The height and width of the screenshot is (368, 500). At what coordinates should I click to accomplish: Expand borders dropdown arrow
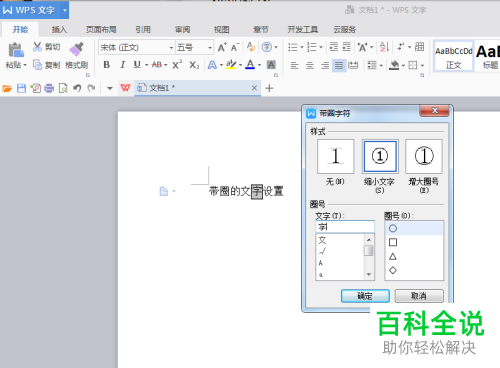pos(422,66)
